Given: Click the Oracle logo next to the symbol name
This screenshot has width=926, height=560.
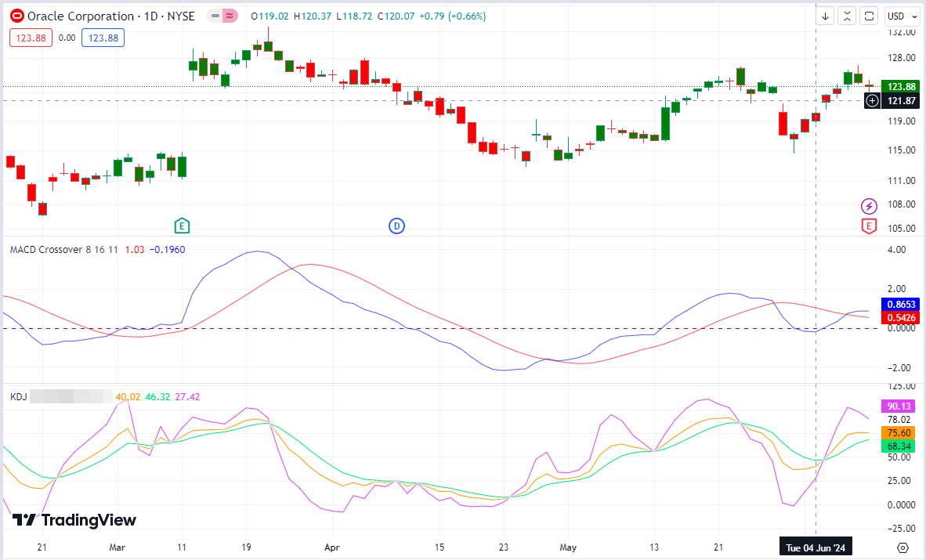Looking at the screenshot, I should coord(17,16).
